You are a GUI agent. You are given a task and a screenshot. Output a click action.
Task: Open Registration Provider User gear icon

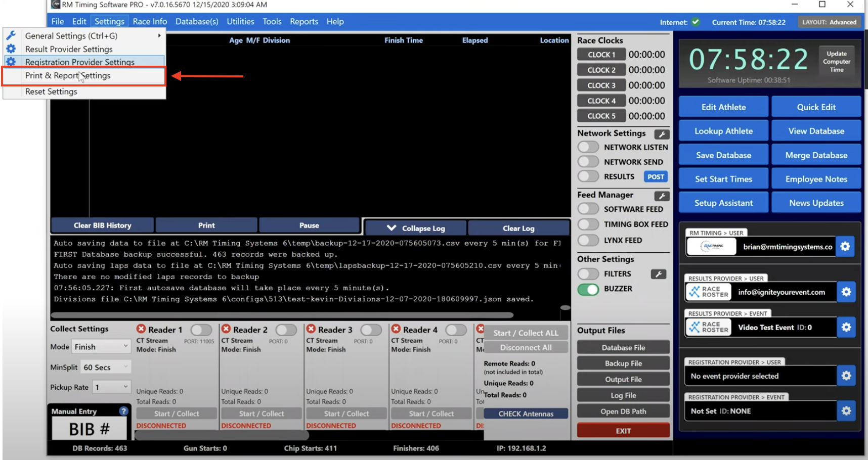846,376
